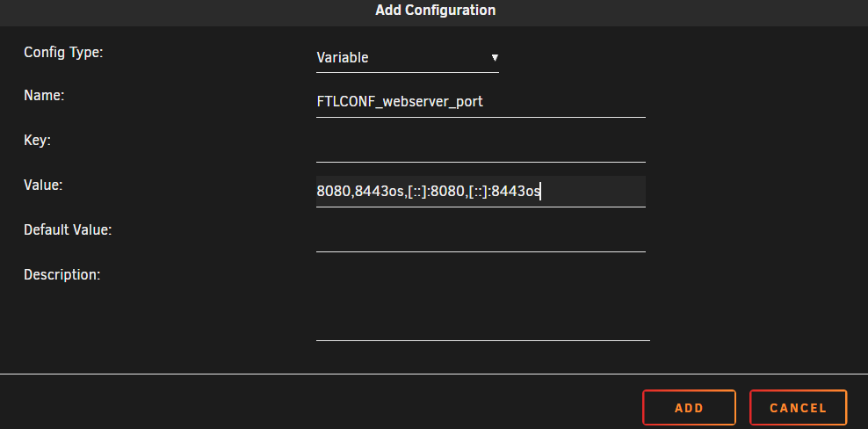Click the empty Default Value field
868x429 pixels.
pyautogui.click(x=481, y=236)
